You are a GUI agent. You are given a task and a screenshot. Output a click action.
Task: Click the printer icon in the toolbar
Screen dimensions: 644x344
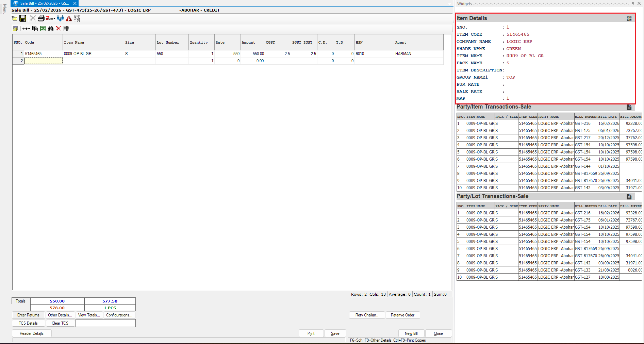(41, 18)
